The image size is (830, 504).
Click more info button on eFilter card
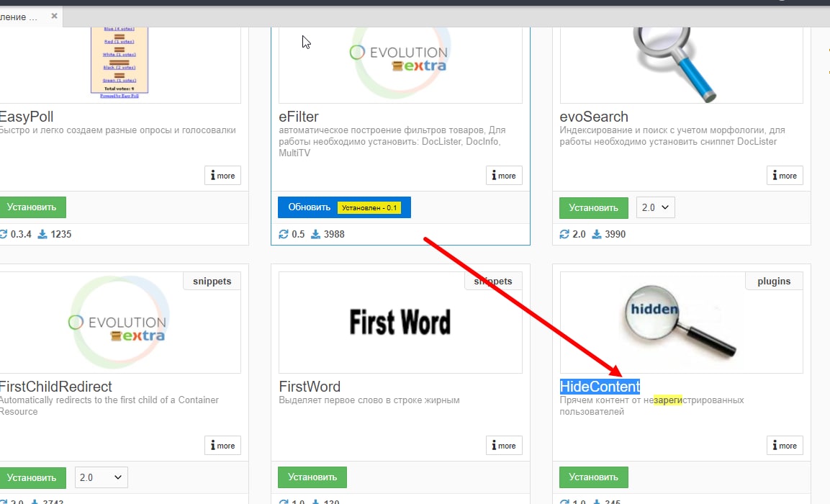pos(504,176)
